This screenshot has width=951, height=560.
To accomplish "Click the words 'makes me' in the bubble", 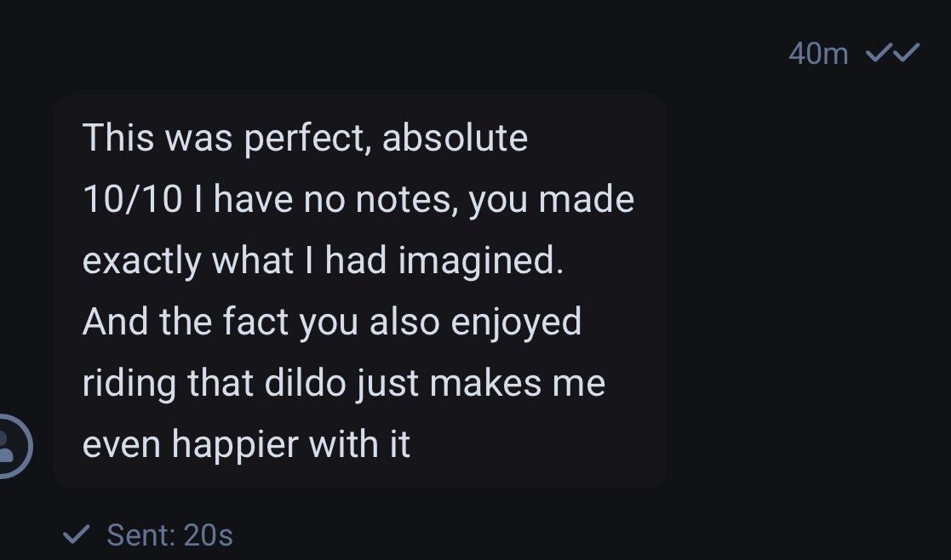I will point(517,383).
